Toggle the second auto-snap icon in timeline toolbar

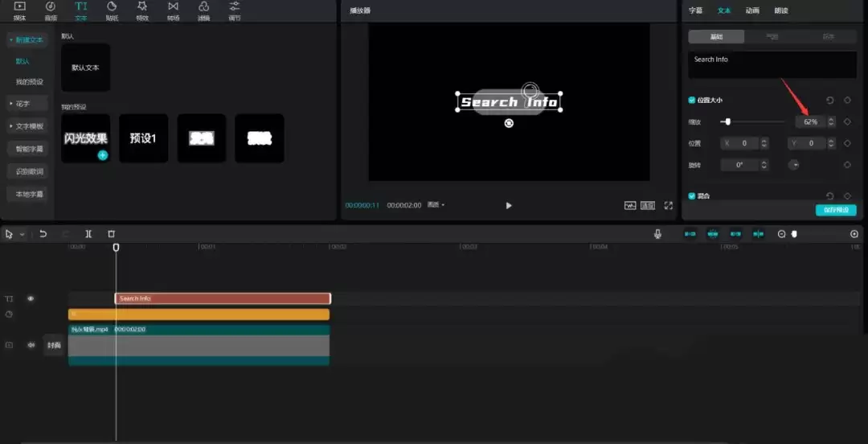(713, 234)
